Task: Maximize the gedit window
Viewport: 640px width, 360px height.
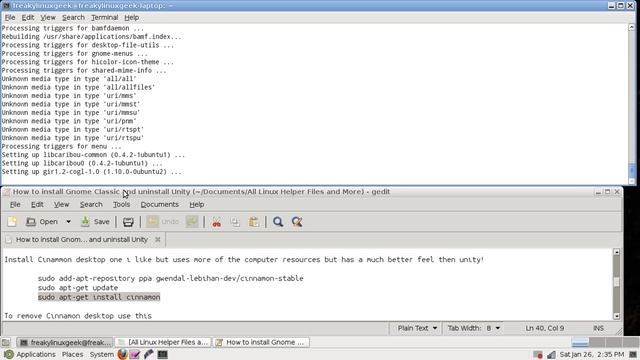Action: pos(607,192)
